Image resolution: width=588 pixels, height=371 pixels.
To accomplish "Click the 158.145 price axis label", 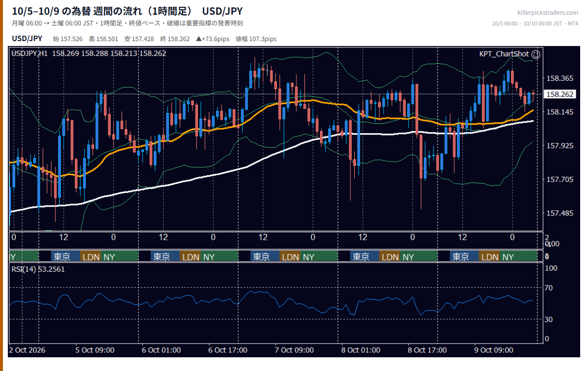I will click(x=559, y=112).
